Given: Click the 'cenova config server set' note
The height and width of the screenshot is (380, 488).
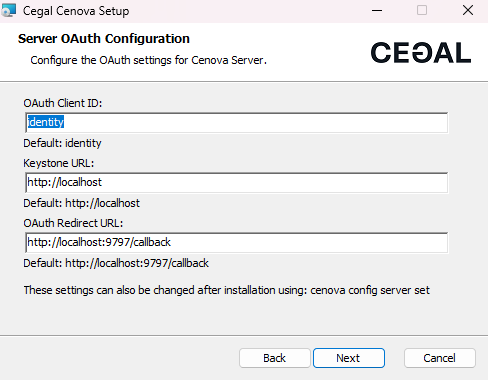Looking at the screenshot, I should [227, 290].
